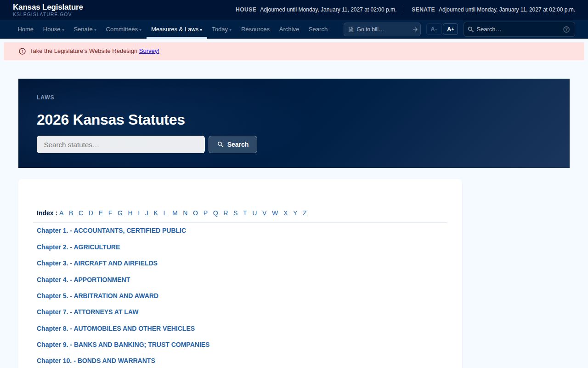Open the website redesign Survey link

[149, 51]
